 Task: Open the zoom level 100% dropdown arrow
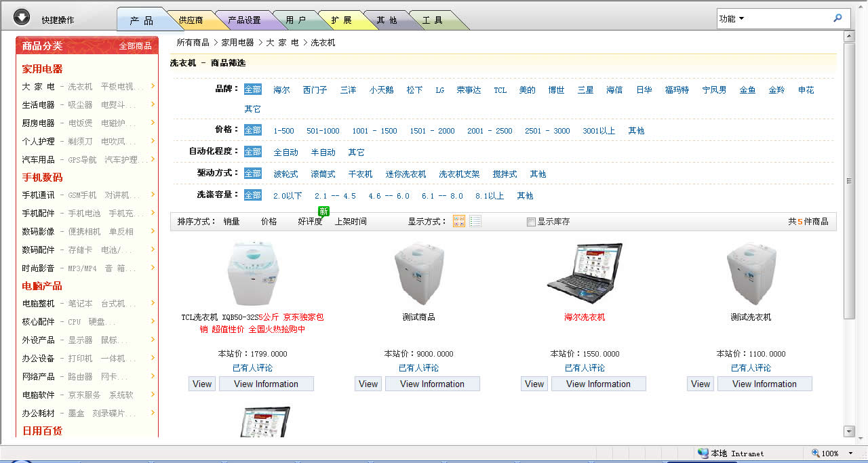click(850, 454)
